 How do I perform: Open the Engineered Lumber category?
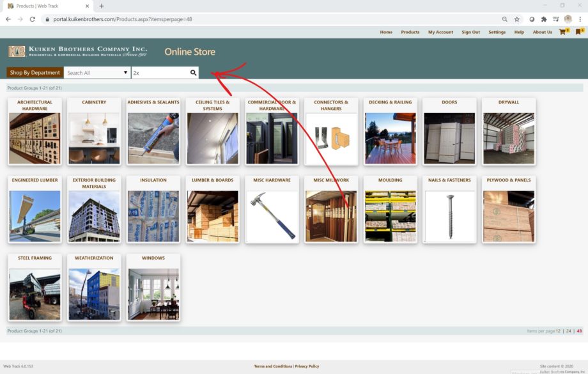pos(35,210)
